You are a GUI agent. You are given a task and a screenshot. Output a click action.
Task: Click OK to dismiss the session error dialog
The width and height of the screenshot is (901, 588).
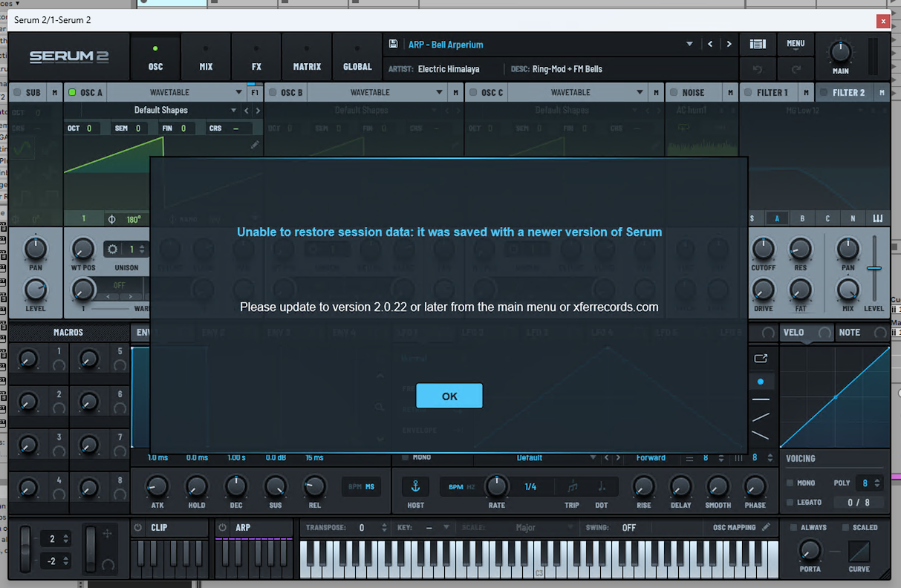coord(449,396)
